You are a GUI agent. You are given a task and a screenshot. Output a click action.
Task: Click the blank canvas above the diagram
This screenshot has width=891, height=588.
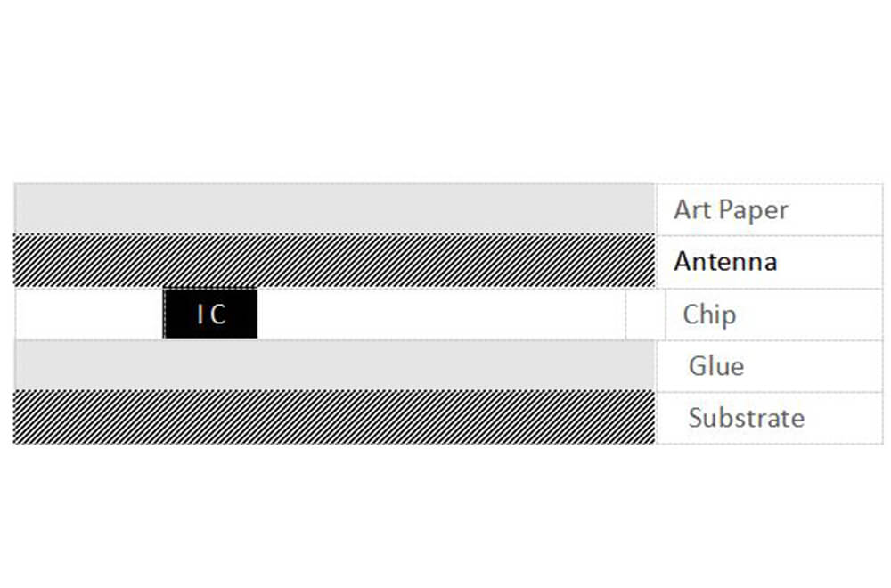click(x=445, y=89)
